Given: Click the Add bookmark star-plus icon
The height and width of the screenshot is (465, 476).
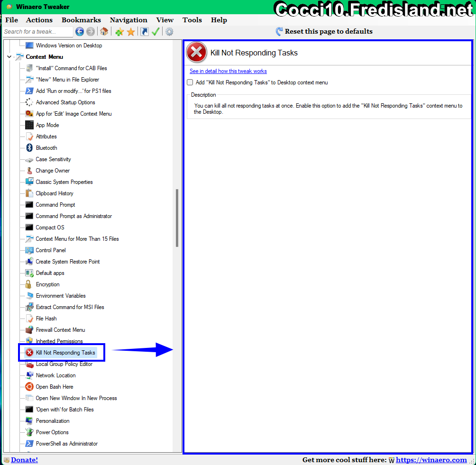Looking at the screenshot, I should (119, 32).
